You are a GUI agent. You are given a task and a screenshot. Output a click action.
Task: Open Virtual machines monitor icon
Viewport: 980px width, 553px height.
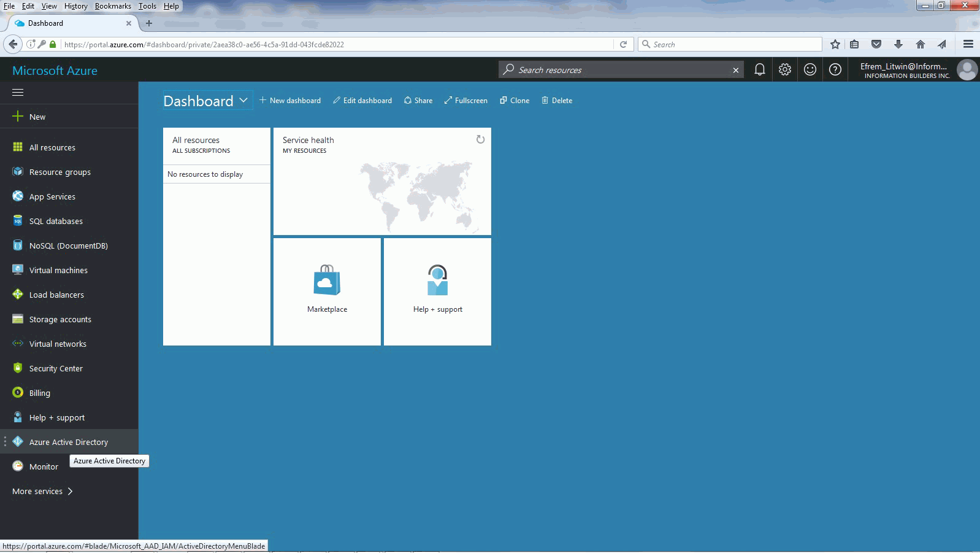18,270
